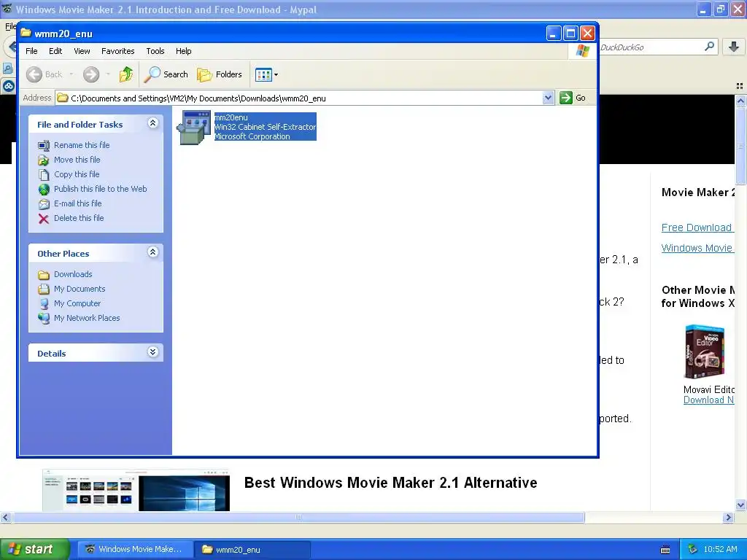Switch to Windows Movie Maker taskbar button
Viewport: 747px width, 560px height.
coord(135,549)
